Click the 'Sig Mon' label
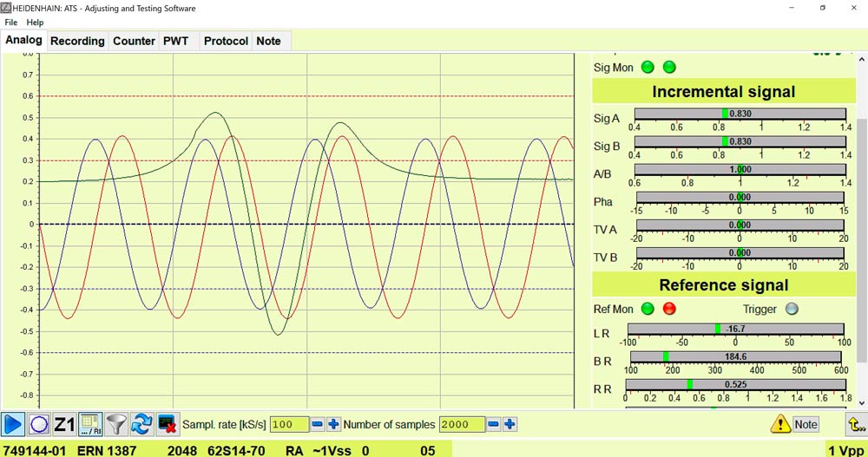Viewport: 868px width, 457px height. 614,68
